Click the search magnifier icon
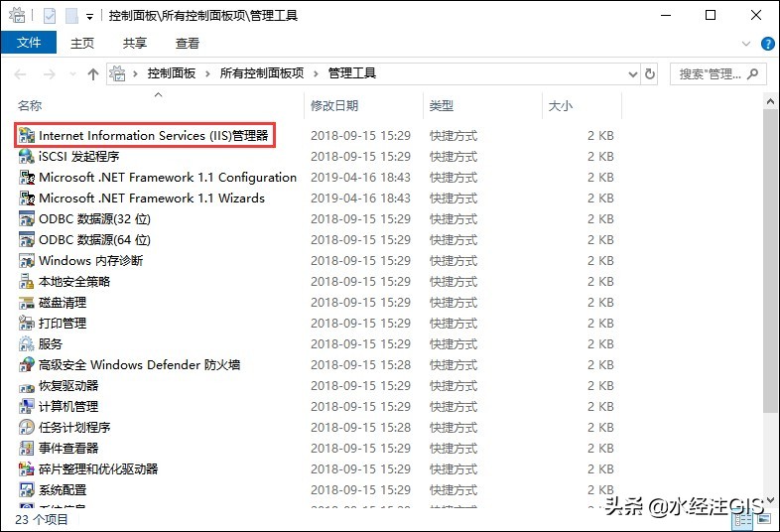 tap(753, 74)
